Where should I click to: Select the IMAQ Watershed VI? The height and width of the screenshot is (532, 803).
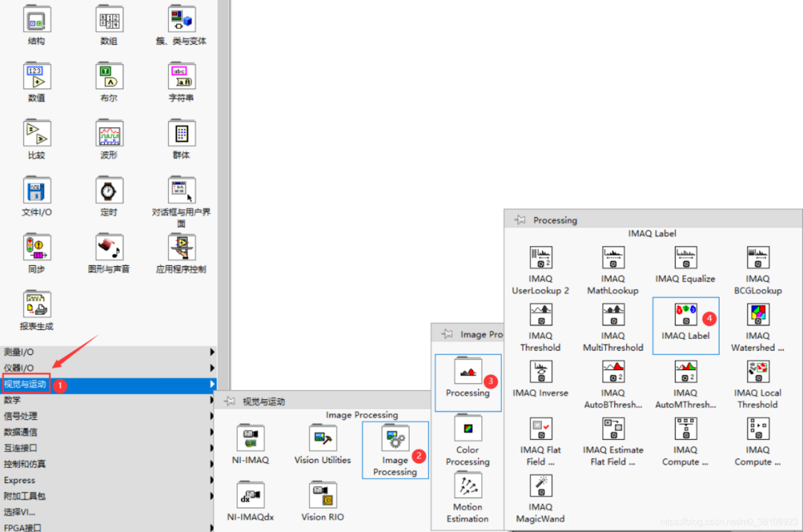758,314
